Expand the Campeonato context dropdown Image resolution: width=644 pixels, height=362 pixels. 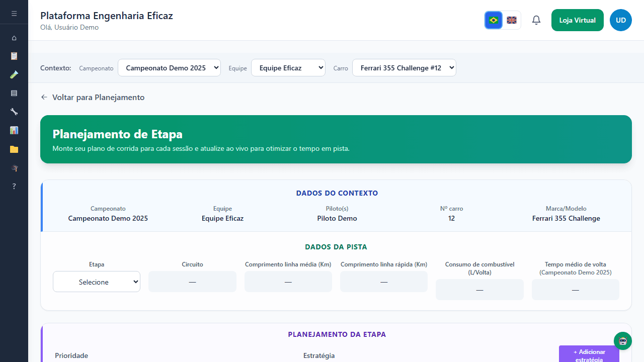(169, 68)
